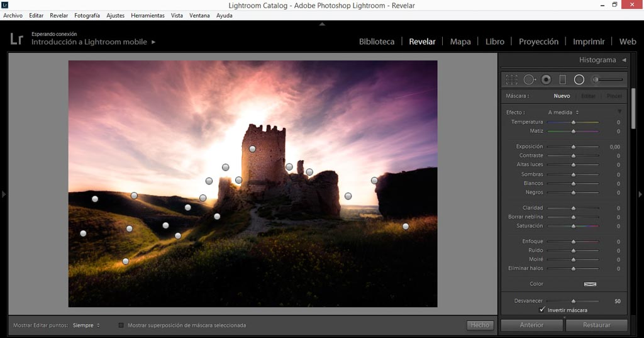Select the Crop Overlay tool icon
Image resolution: width=644 pixels, height=338 pixels.
tap(512, 79)
